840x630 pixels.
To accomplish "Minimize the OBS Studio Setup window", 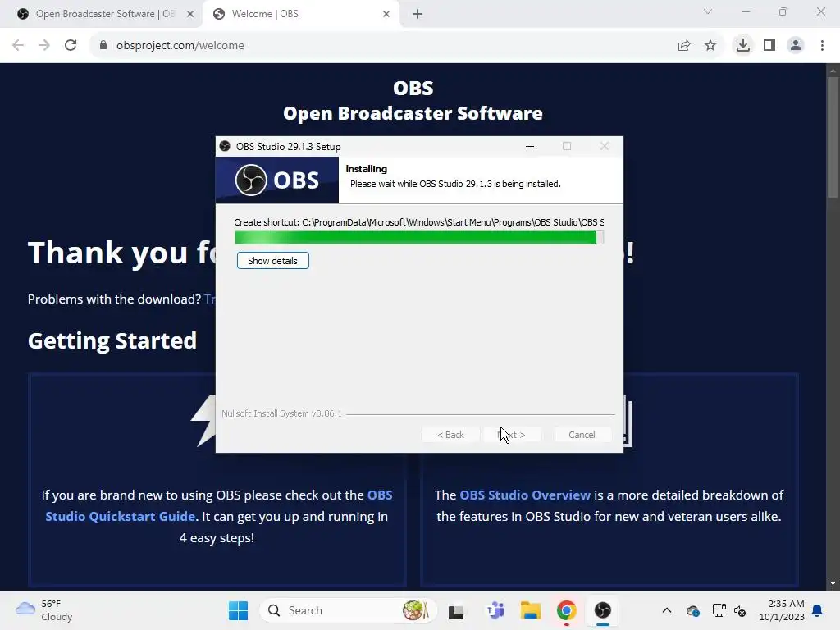I will [530, 146].
